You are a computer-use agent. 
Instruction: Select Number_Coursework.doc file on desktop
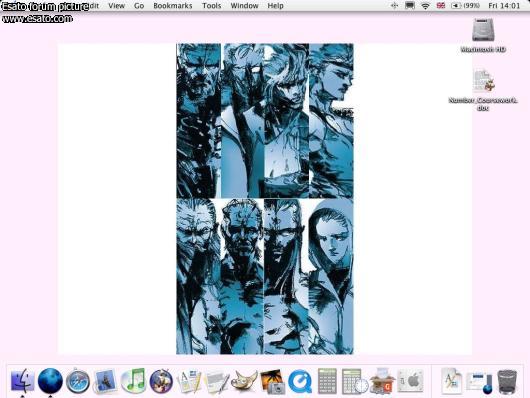pos(483,90)
